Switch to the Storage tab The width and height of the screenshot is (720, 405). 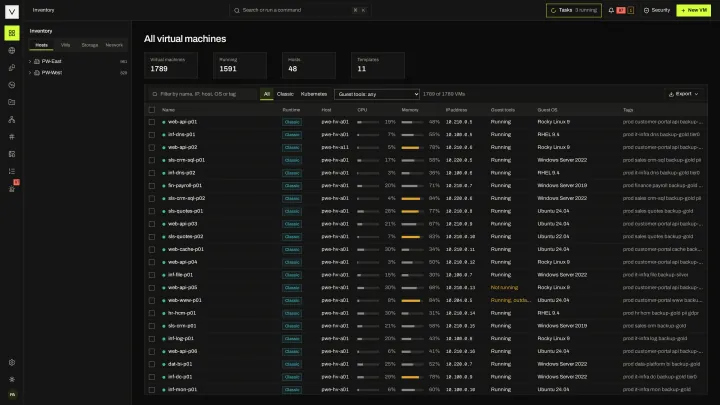point(90,45)
